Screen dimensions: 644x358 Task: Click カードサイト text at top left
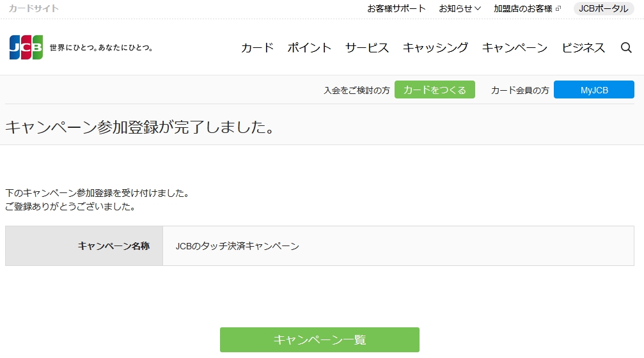tap(34, 8)
